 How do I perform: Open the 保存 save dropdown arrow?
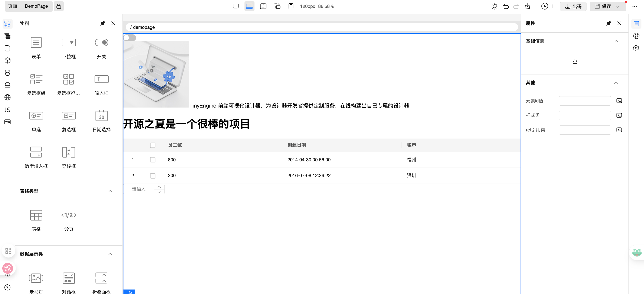click(617, 7)
